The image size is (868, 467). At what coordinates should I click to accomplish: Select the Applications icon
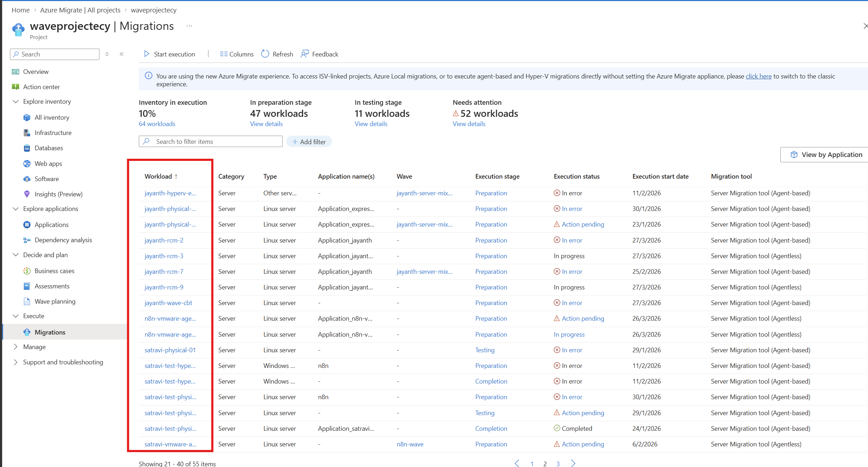[27, 225]
